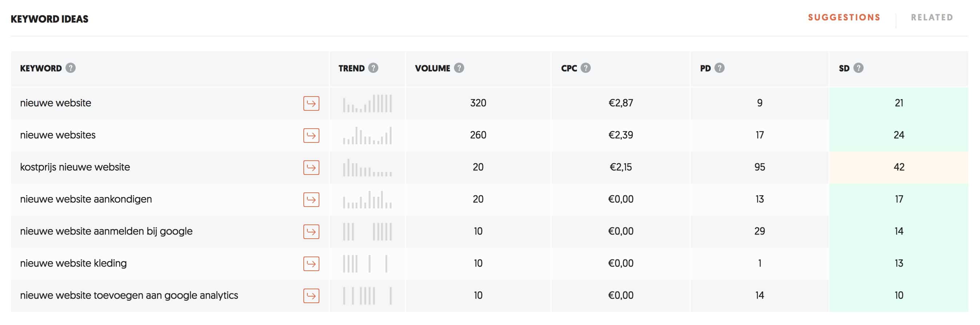Click the VOLUME column header
This screenshot has width=980, height=325.
click(x=432, y=68)
